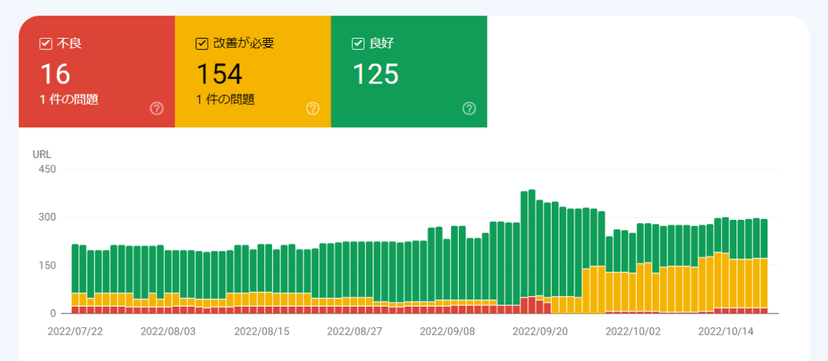Select the 16 count on 不良 card
The image size is (828, 361).
pos(55,74)
